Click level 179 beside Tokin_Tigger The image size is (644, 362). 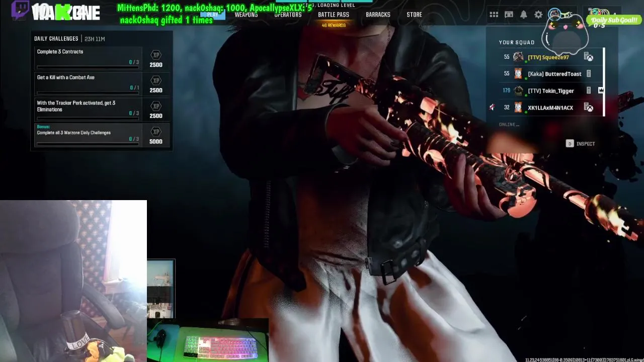coord(506,90)
